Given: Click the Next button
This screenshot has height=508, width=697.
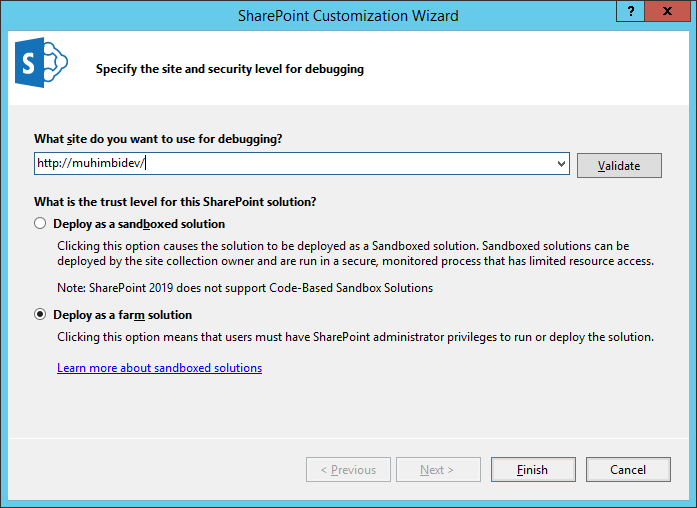Looking at the screenshot, I should tap(438, 469).
